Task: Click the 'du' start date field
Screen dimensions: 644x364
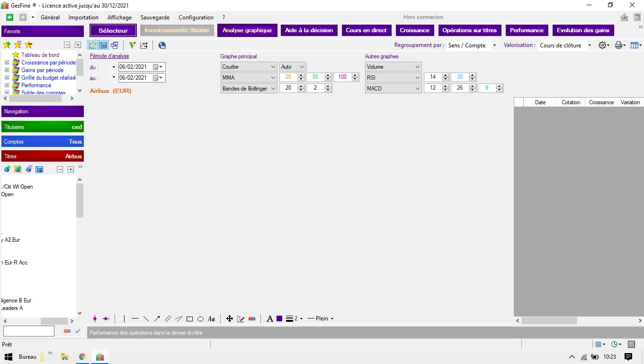Action: 135,67
